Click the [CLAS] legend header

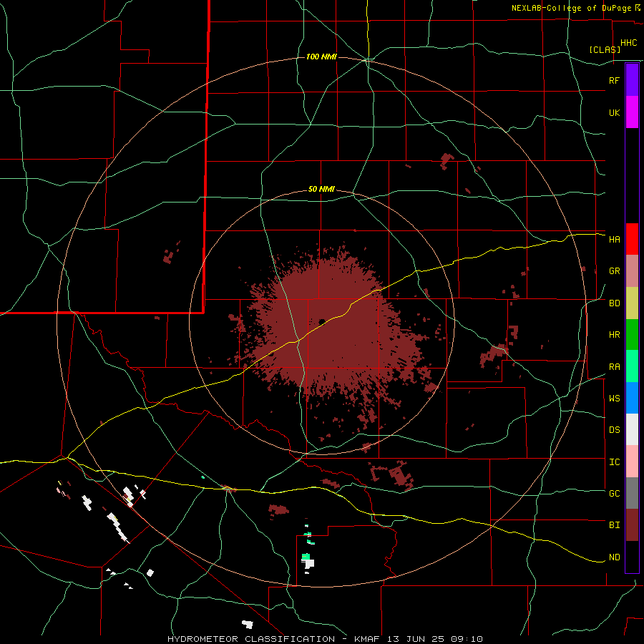coord(605,49)
